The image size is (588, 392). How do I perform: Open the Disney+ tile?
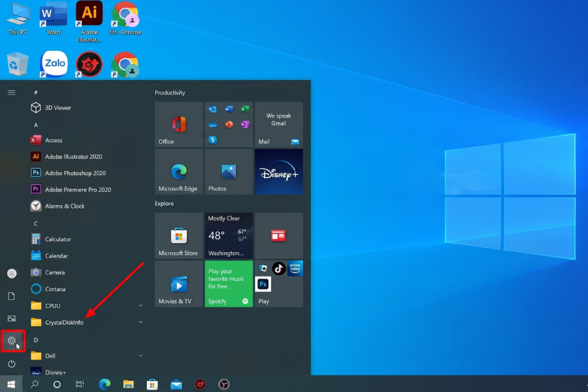[x=278, y=172]
